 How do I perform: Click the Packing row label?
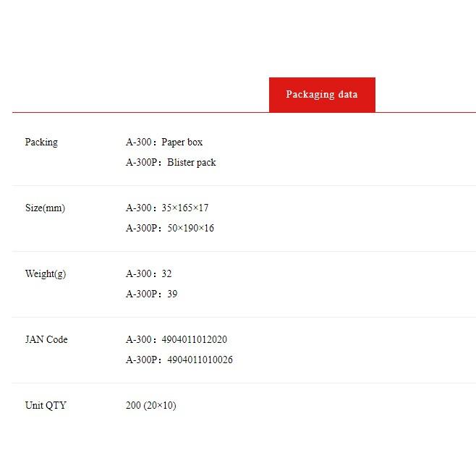point(41,142)
